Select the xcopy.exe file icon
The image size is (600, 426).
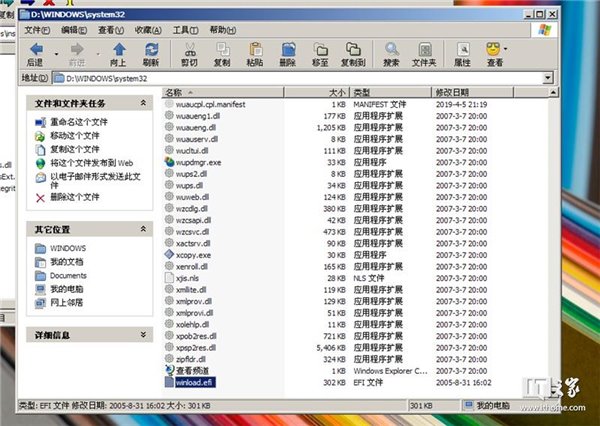tap(169, 255)
